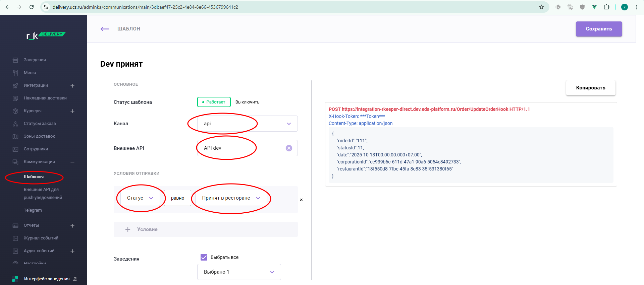644x285 pixels.
Task: Select the Работает status option
Action: tap(214, 102)
